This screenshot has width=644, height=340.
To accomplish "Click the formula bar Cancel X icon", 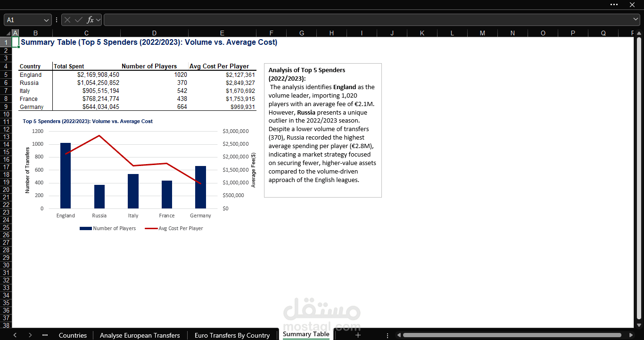I will (x=67, y=20).
